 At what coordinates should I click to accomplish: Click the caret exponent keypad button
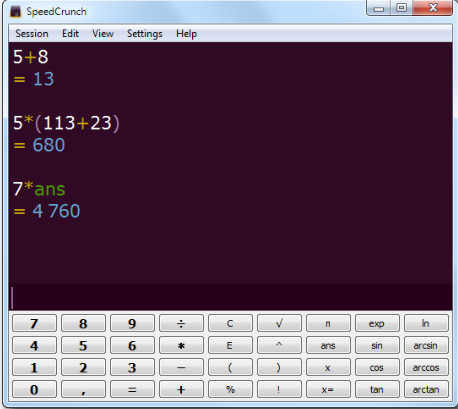click(x=279, y=345)
